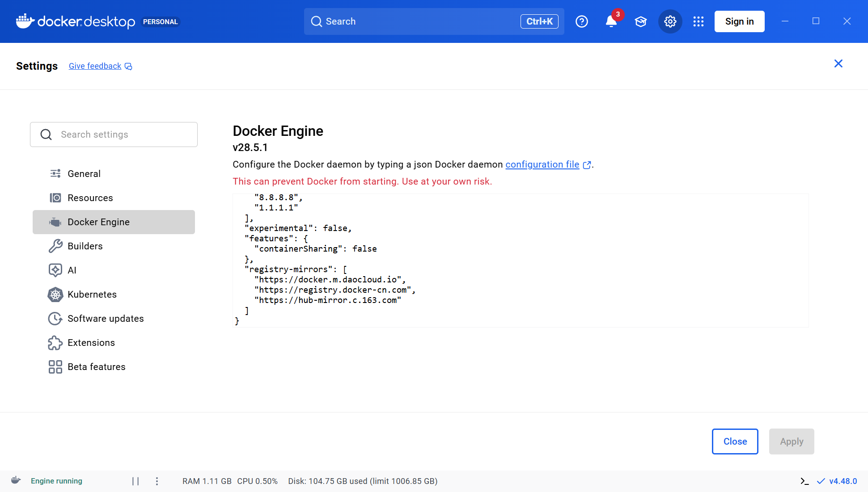Open the configuration file link
The image size is (868, 492).
pos(542,164)
